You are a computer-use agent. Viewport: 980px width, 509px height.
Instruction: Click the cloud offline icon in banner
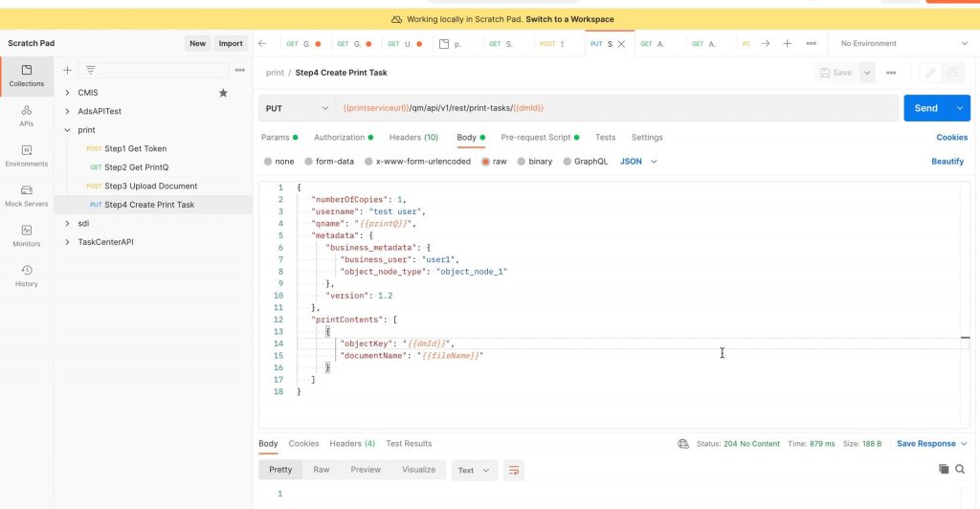pos(396,19)
